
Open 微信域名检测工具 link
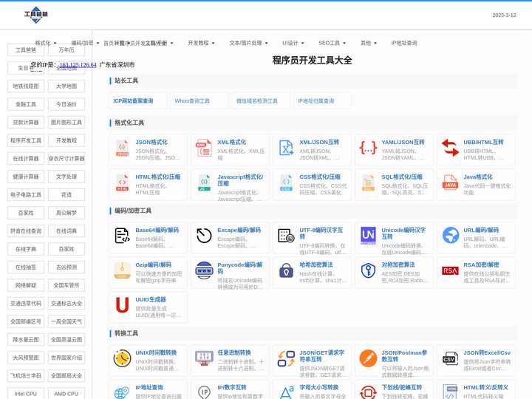(x=261, y=100)
